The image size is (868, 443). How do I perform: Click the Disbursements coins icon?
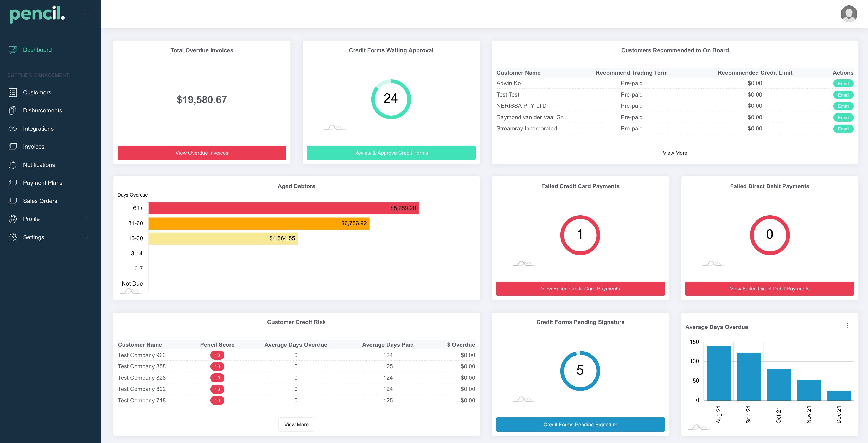(x=13, y=111)
